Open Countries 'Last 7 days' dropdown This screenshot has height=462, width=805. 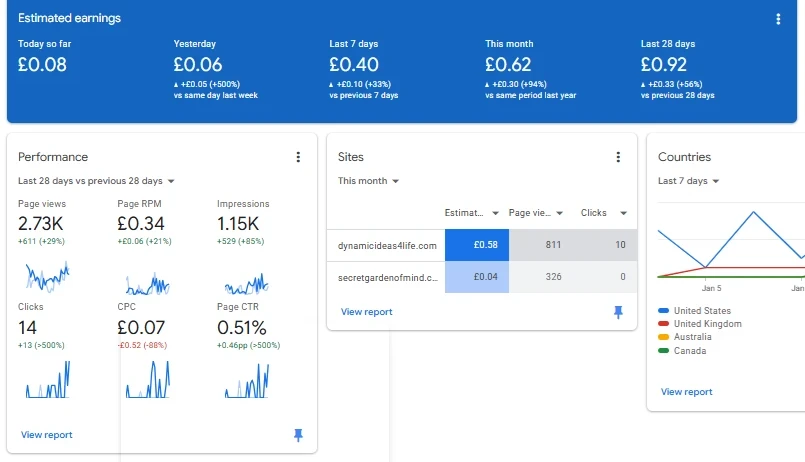point(688,181)
